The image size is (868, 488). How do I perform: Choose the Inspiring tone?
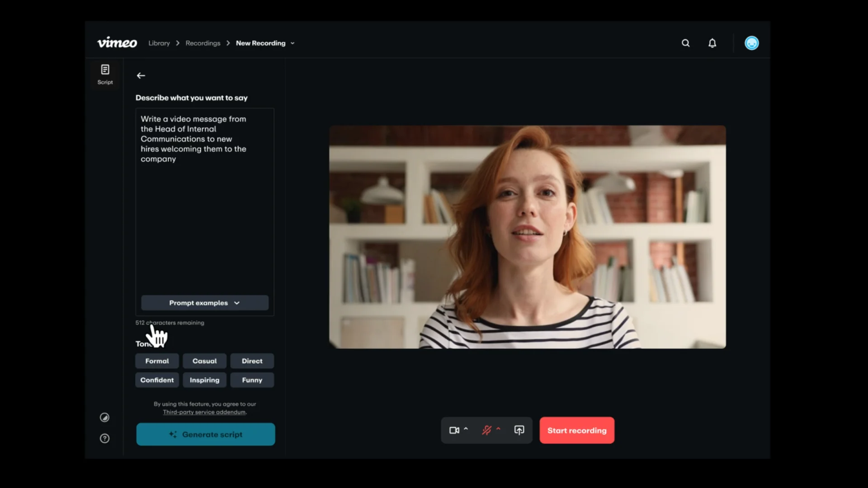(x=204, y=380)
